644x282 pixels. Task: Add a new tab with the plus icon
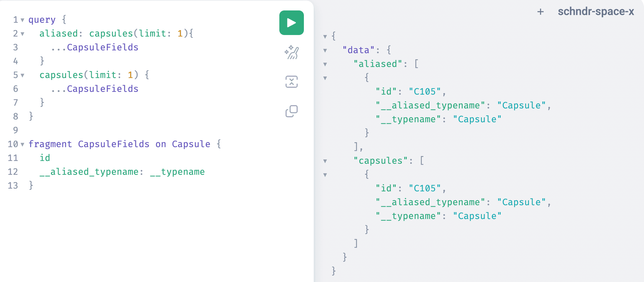pyautogui.click(x=541, y=12)
